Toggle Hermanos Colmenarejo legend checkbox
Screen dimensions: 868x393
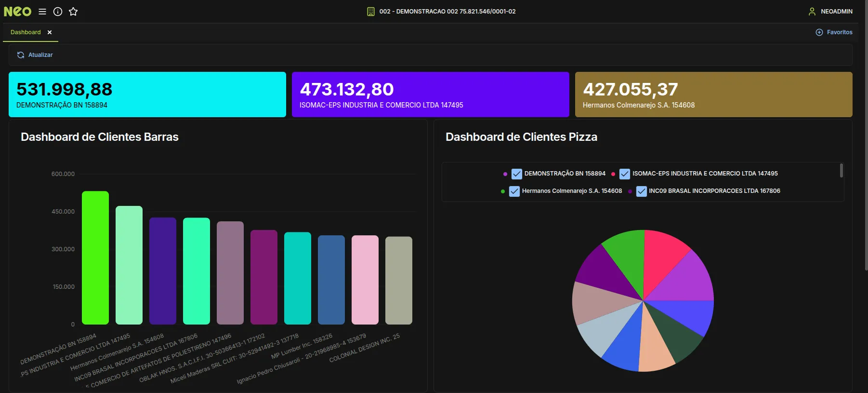514,191
